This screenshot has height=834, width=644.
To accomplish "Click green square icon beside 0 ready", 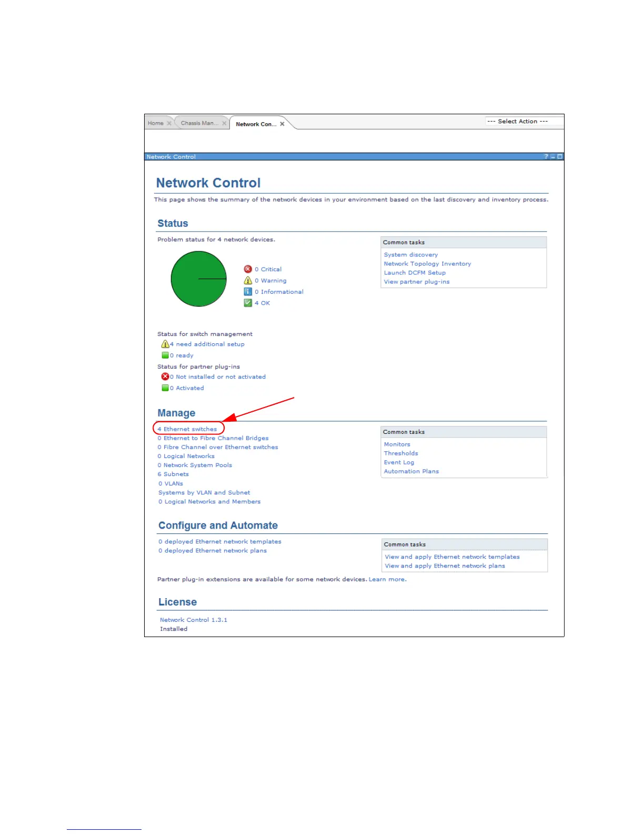I will (165, 355).
